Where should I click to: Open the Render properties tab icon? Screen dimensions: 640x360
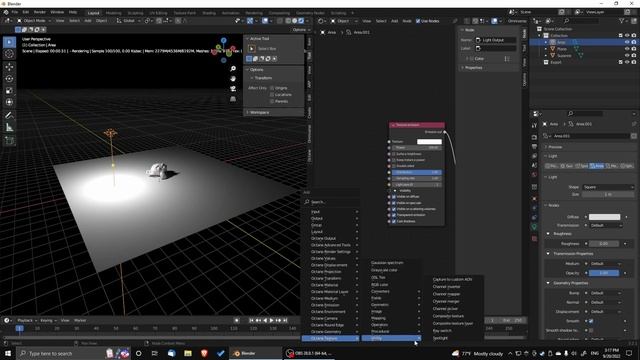click(x=534, y=137)
